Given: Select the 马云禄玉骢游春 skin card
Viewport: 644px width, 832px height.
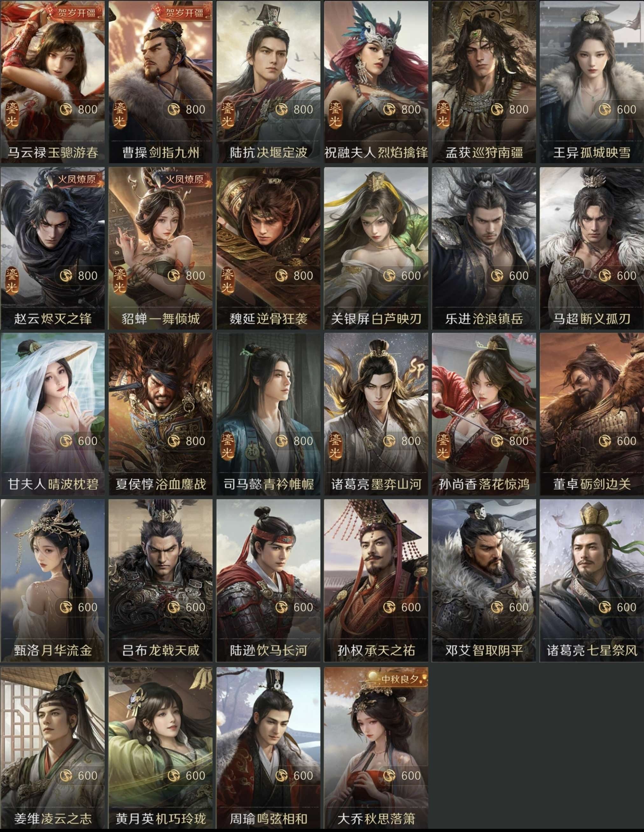Looking at the screenshot, I should coord(52,82).
